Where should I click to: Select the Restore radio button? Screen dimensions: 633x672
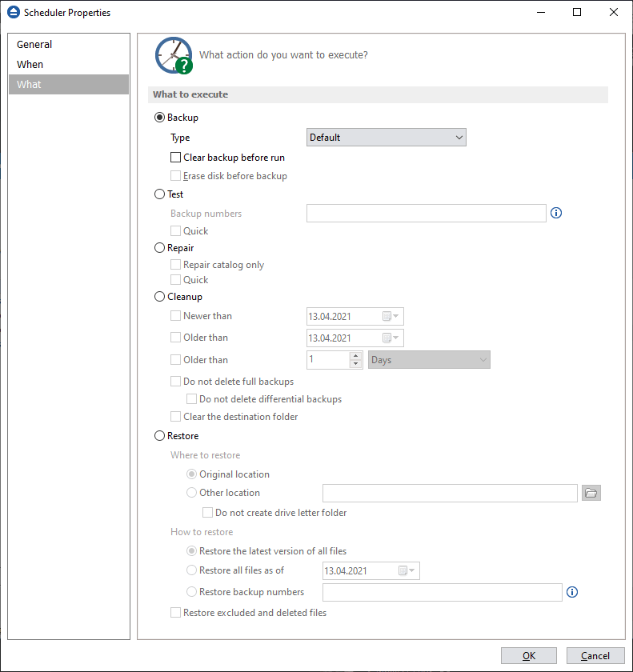pos(159,436)
